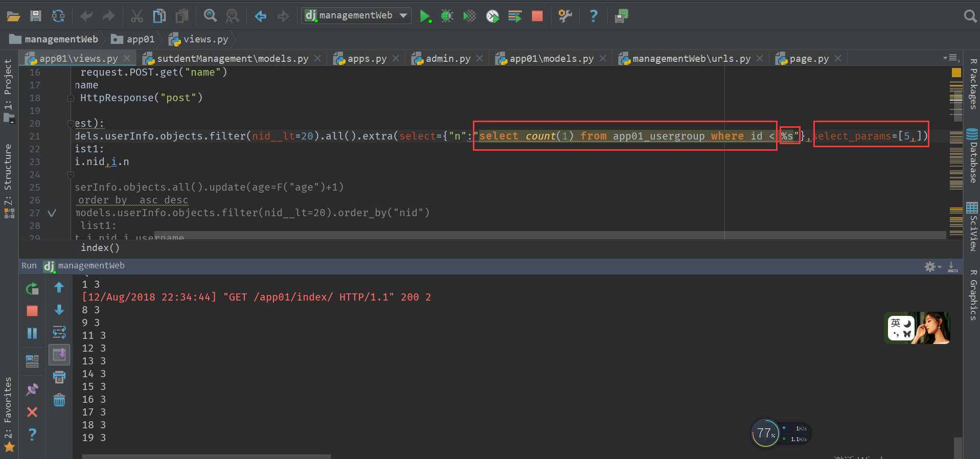Click the Copy toolbar icon
The image size is (980, 459).
coord(159,16)
